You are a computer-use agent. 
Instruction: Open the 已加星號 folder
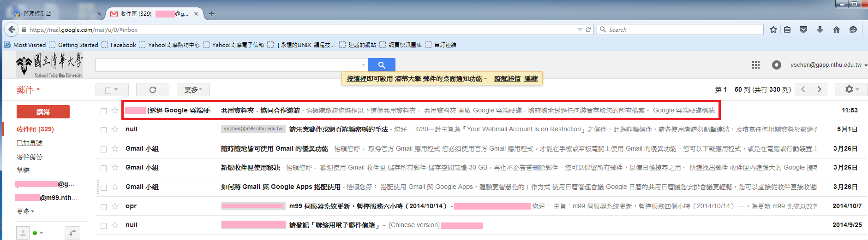[30, 143]
